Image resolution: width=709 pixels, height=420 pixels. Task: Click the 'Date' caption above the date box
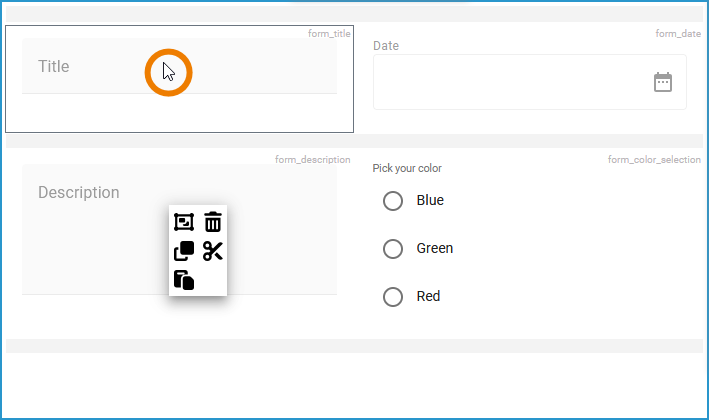(x=386, y=46)
